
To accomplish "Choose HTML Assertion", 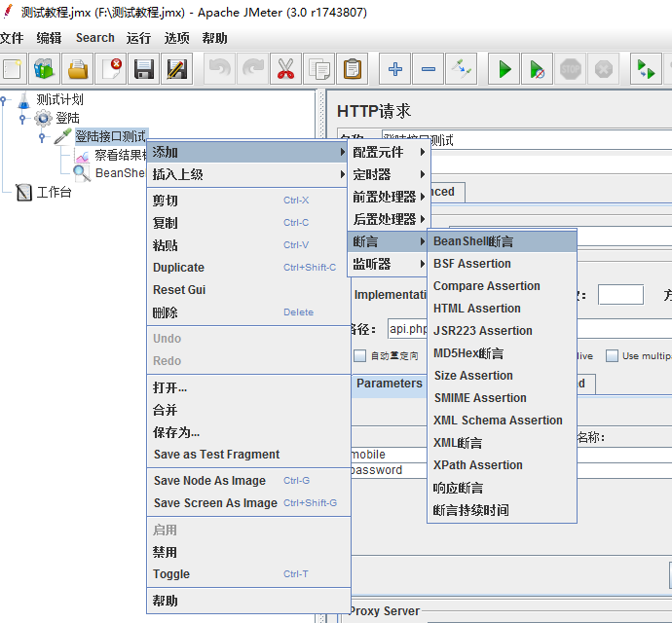I will 502,308.
